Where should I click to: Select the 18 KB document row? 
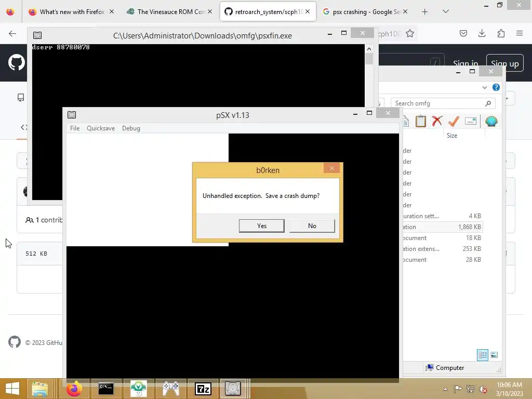tap(443, 238)
